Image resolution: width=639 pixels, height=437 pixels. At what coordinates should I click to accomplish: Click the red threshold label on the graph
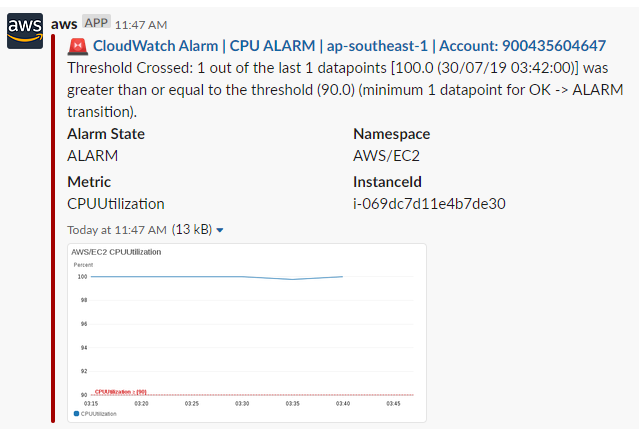(x=120, y=392)
